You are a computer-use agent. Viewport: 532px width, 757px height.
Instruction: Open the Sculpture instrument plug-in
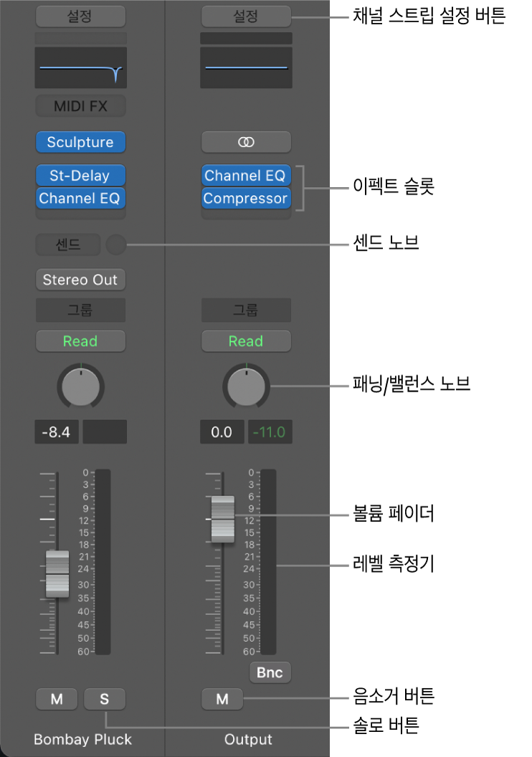coord(80,142)
